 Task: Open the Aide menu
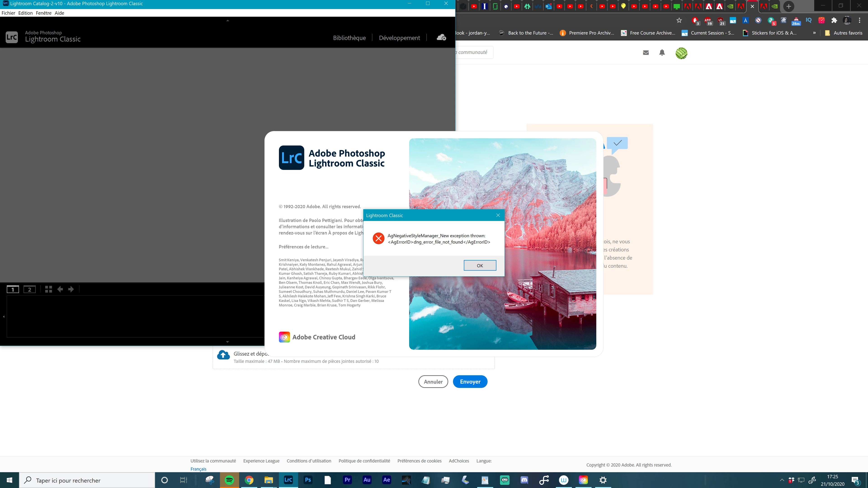click(x=59, y=13)
